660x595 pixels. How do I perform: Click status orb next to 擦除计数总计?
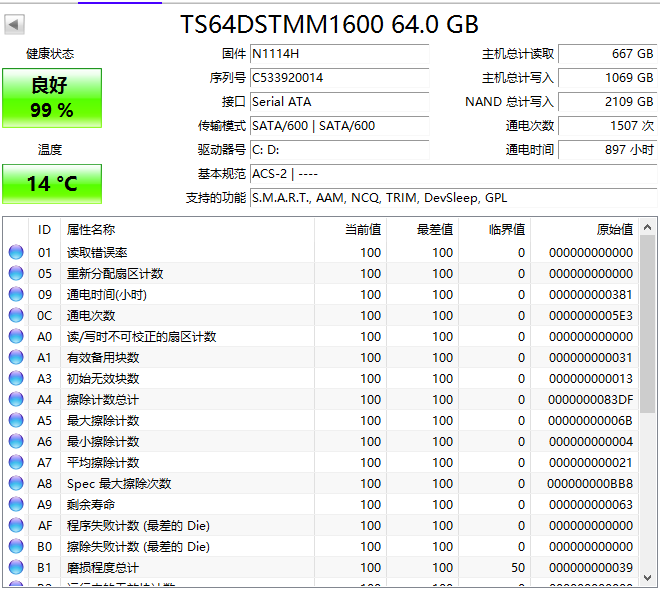tap(16, 400)
